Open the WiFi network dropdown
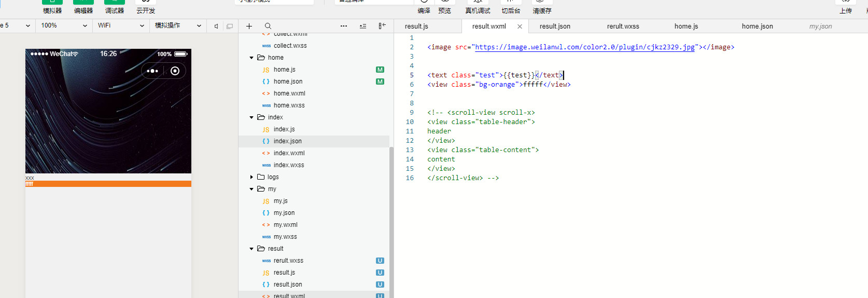 121,25
